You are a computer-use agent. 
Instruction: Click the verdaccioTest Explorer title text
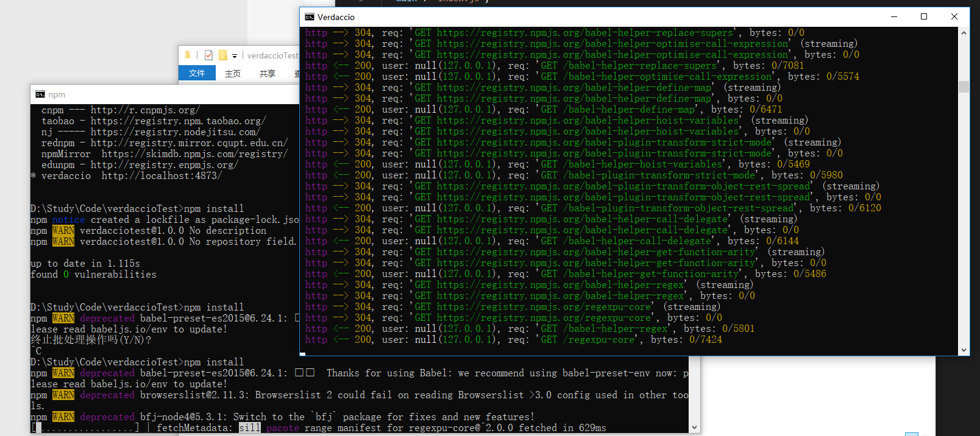[273, 55]
